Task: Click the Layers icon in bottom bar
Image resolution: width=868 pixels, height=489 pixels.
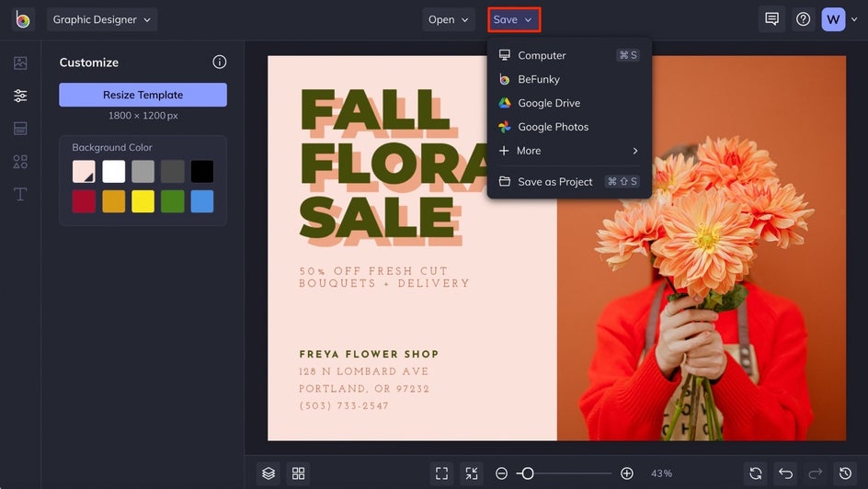Action: coord(268,473)
